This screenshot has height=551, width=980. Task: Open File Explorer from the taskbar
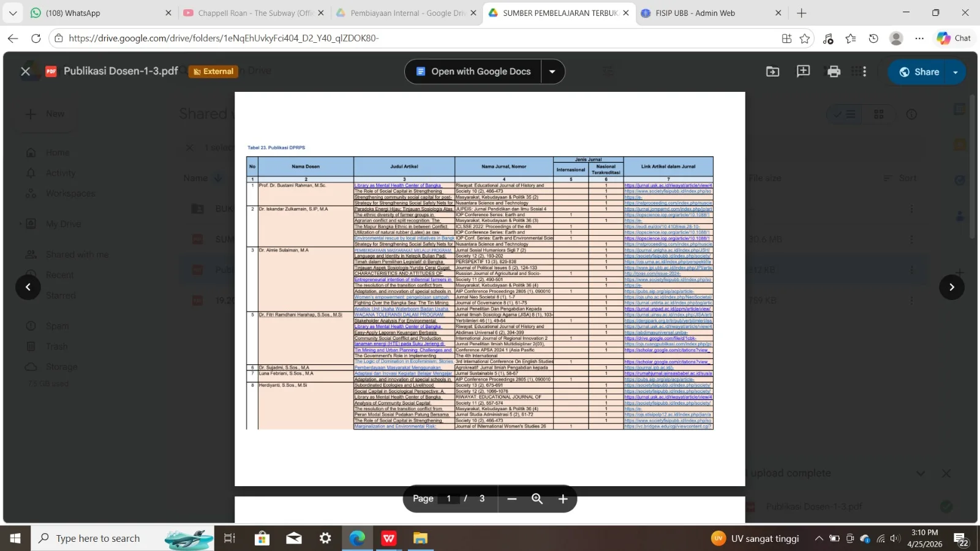[x=420, y=538]
